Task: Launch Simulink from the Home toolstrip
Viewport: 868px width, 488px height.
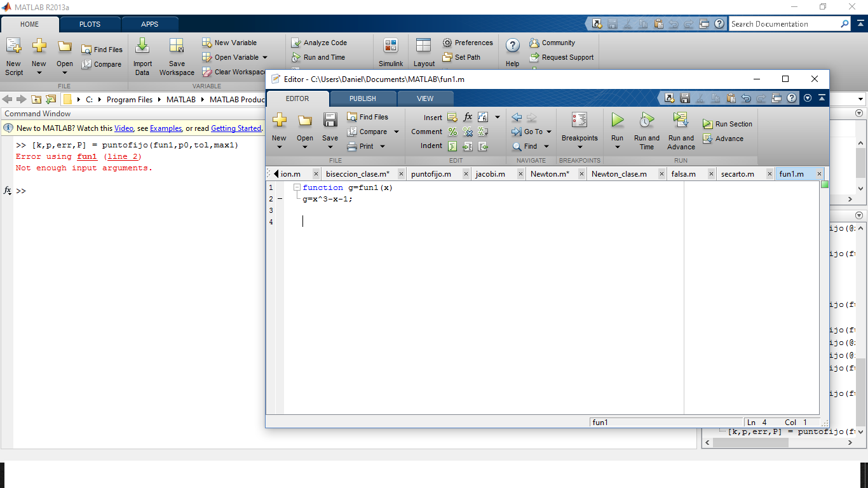Action: (391, 52)
